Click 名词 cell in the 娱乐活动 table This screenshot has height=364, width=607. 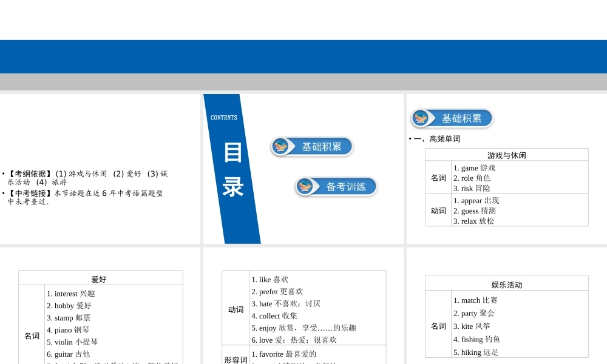coord(438,326)
